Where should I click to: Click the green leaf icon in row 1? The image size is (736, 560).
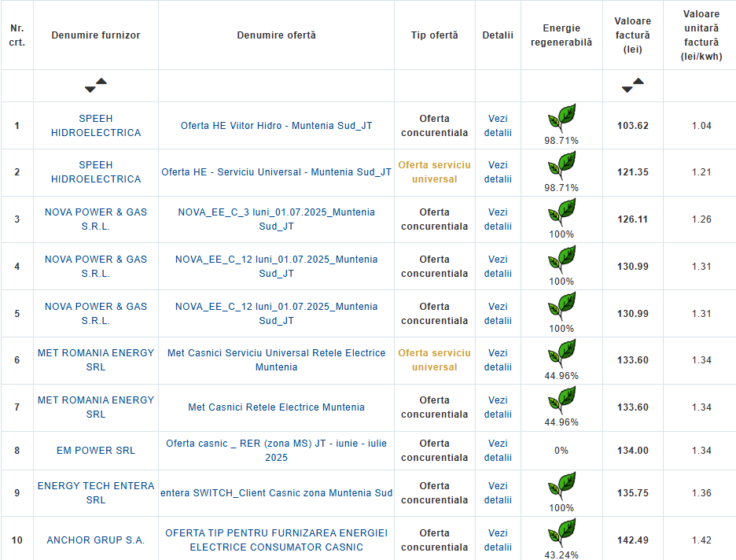pos(561,118)
